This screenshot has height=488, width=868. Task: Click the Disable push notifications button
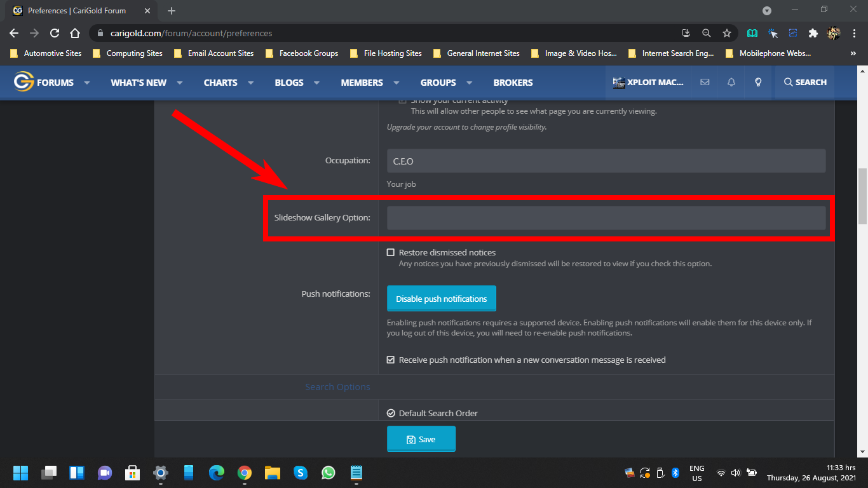442,299
